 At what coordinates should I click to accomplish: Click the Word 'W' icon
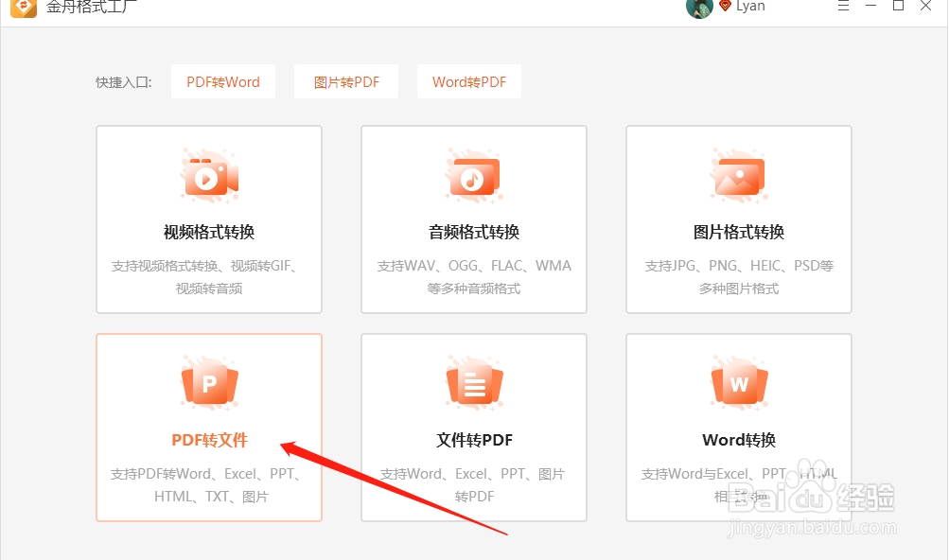tap(739, 383)
